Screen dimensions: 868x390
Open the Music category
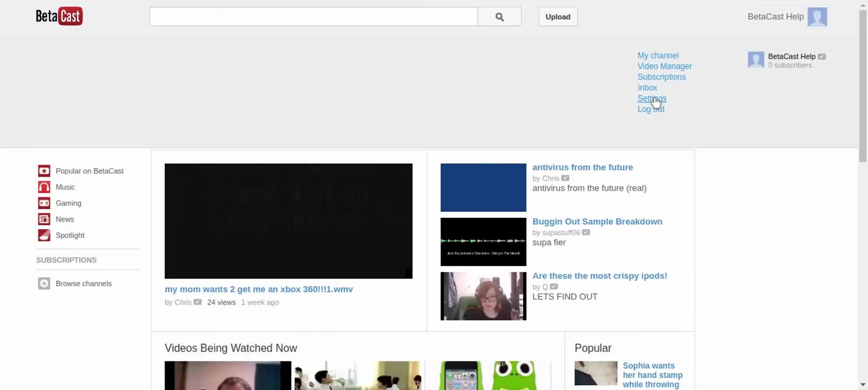65,187
